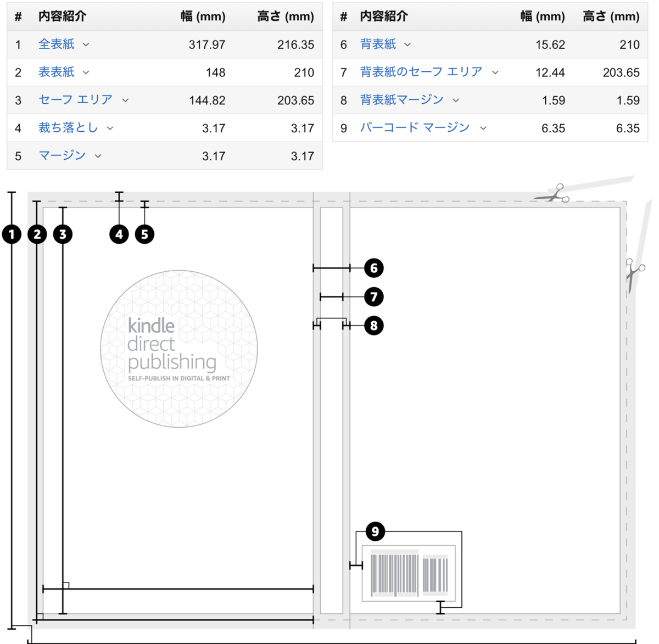Click the 高さ (mm) header in left table
The height and width of the screenshot is (644, 659).
tap(286, 16)
